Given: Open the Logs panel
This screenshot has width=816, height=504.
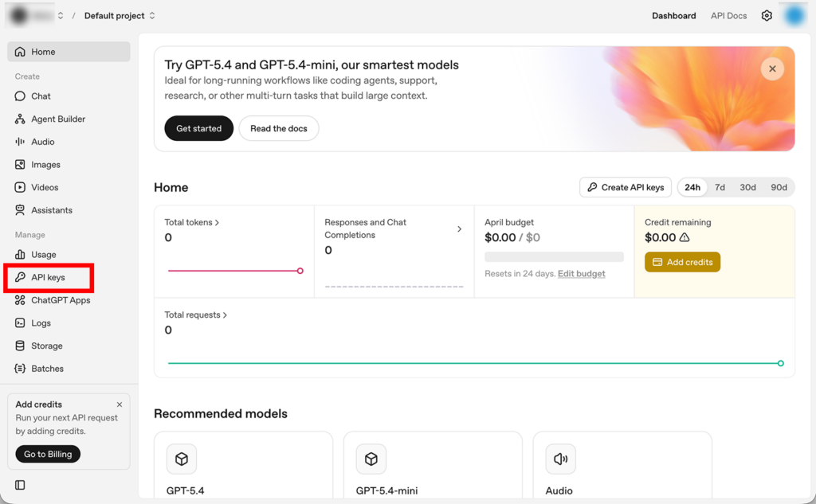Looking at the screenshot, I should coord(38,322).
